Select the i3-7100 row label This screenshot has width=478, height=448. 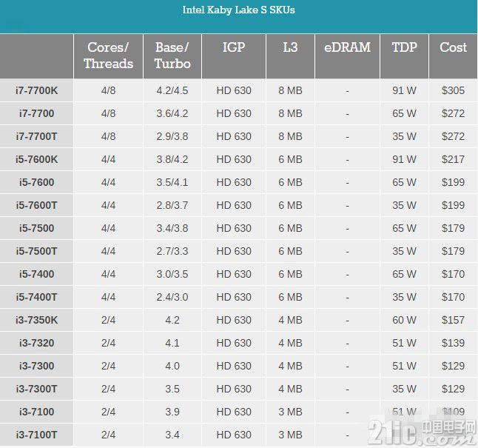coord(36,412)
